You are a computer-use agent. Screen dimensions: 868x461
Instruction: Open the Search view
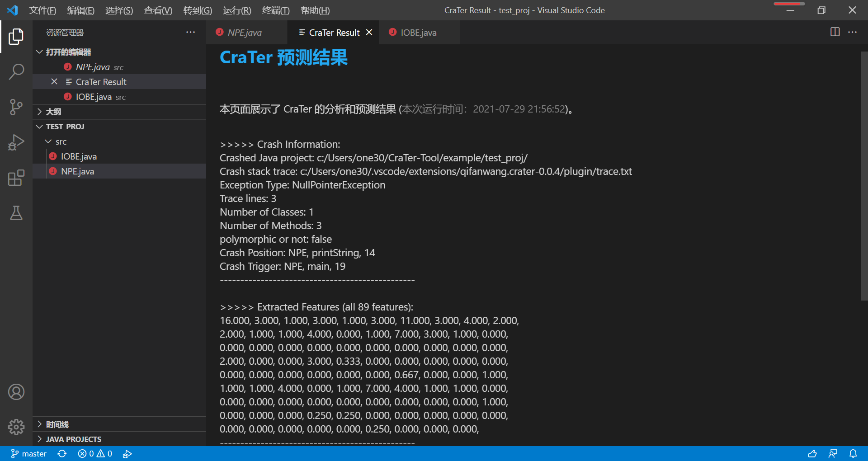click(16, 72)
